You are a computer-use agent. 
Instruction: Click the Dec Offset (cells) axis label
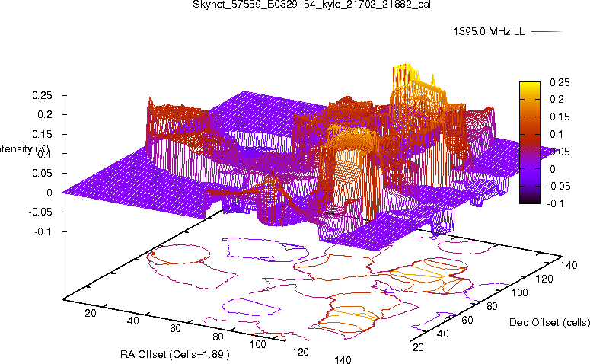550,322
